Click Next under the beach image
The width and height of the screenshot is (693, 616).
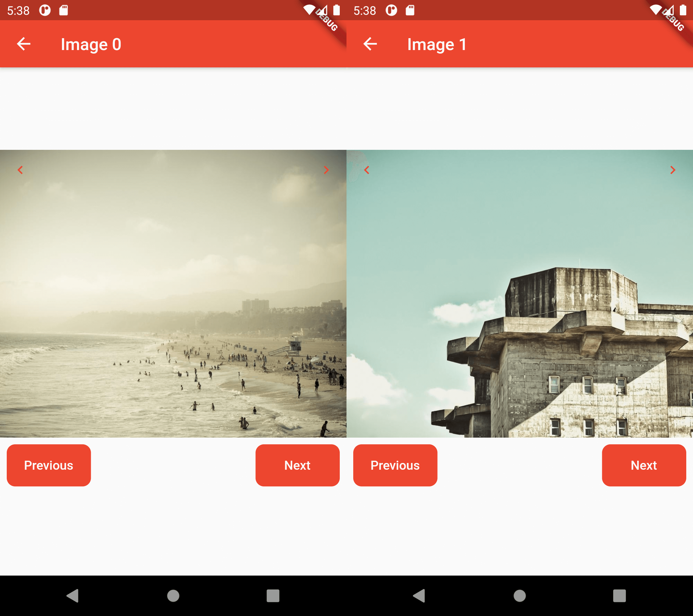(297, 465)
